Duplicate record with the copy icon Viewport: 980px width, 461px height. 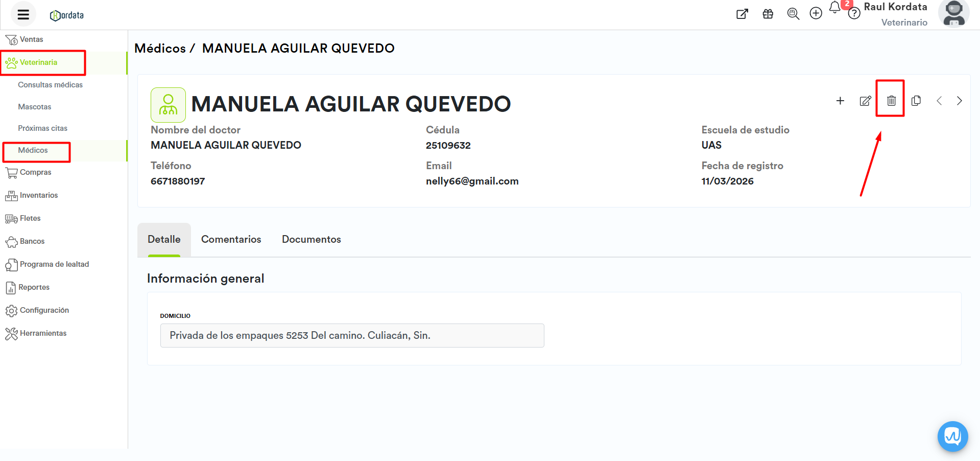point(916,101)
